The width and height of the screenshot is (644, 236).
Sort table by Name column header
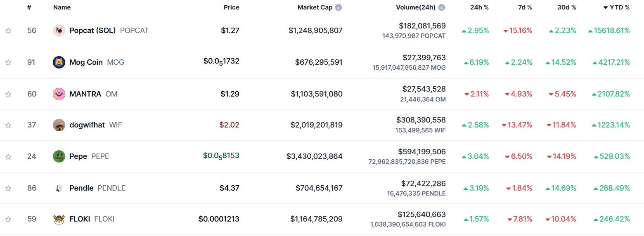pos(62,7)
